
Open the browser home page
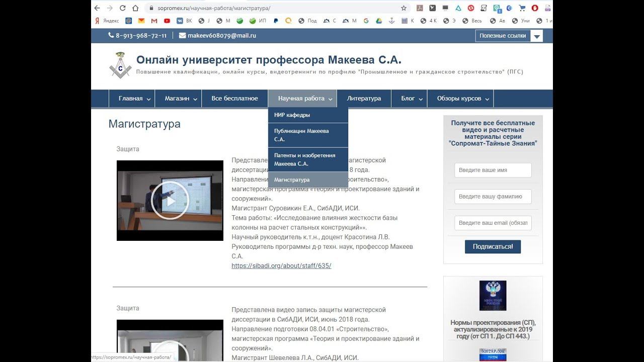135,8
